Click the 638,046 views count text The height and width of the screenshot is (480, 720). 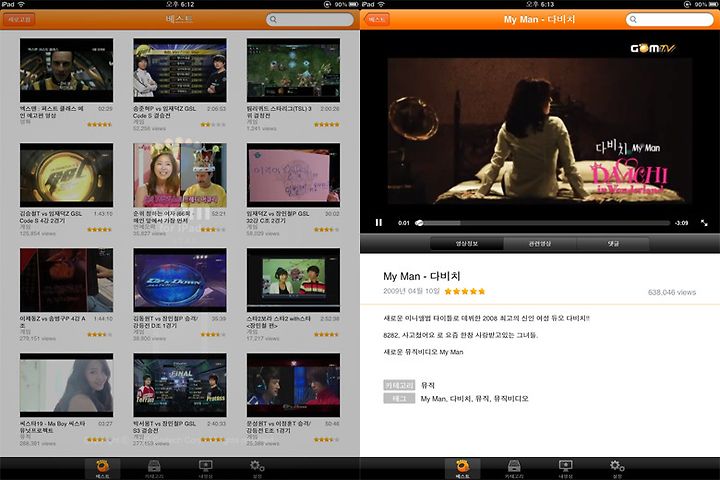672,292
